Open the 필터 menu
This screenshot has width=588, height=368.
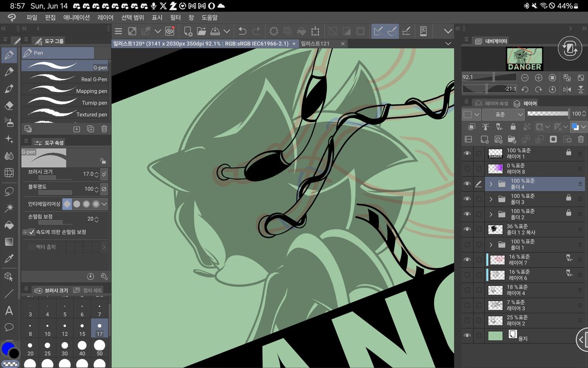click(x=175, y=17)
